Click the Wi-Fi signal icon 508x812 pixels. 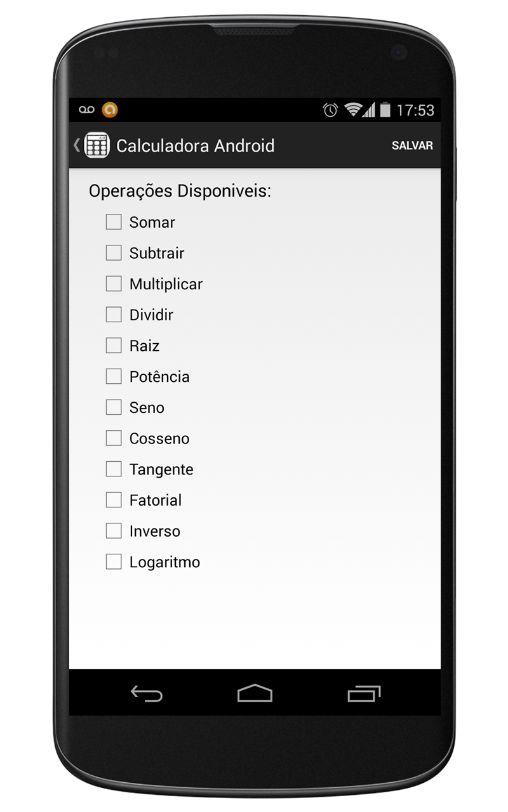354,109
